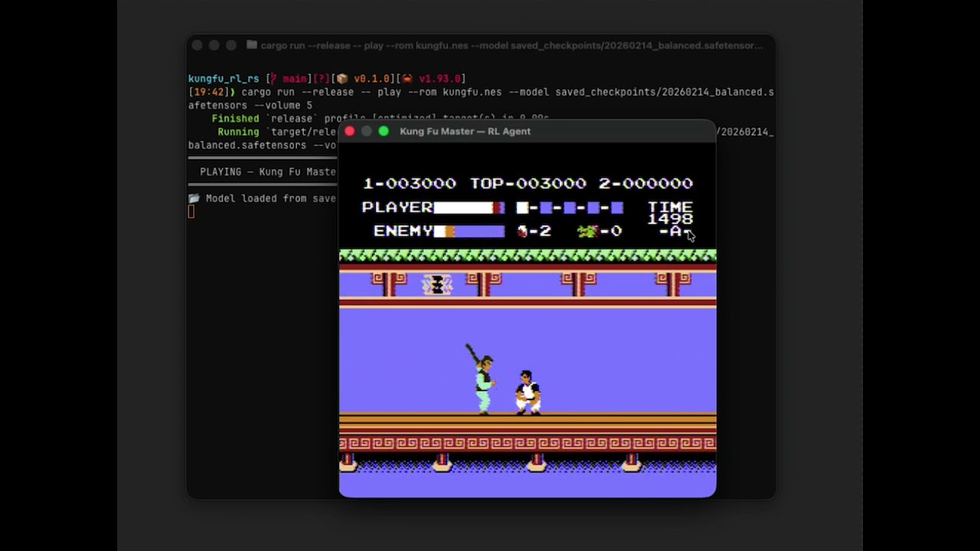The width and height of the screenshot is (980, 551).
Task: Click the crouching kung fu player character
Action: pyautogui.click(x=528, y=393)
